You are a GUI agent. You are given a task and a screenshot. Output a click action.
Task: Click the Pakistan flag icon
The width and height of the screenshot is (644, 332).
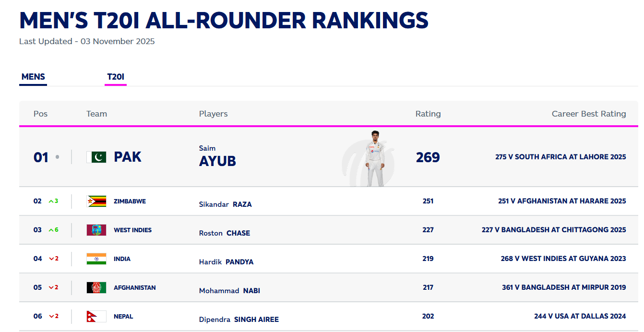(x=96, y=157)
